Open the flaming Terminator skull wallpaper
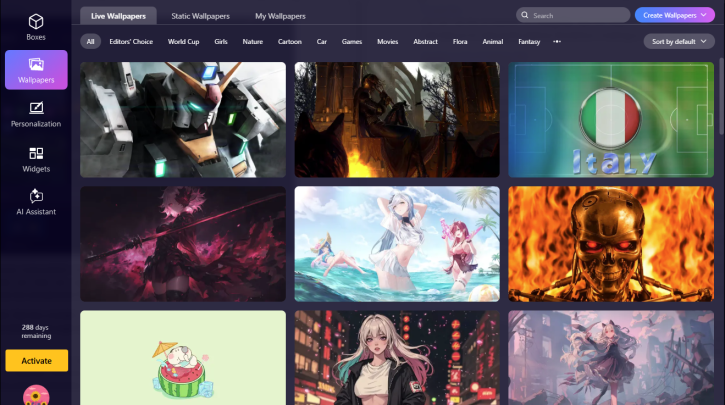The height and width of the screenshot is (405, 725). [x=611, y=244]
